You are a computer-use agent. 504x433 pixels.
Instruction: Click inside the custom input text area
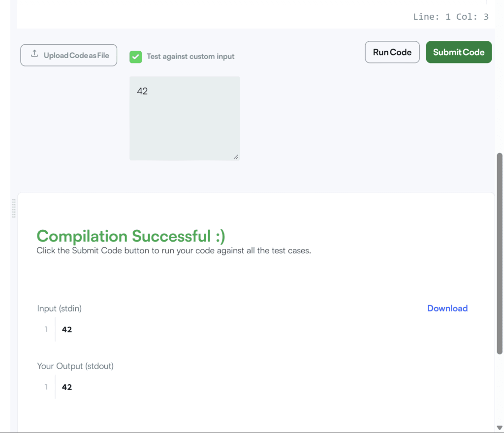[185, 118]
